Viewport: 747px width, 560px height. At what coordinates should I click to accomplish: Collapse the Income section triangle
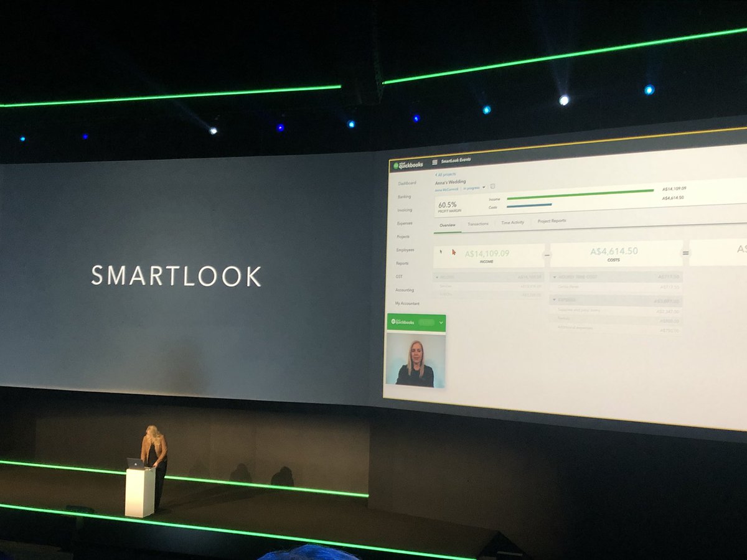click(436, 277)
